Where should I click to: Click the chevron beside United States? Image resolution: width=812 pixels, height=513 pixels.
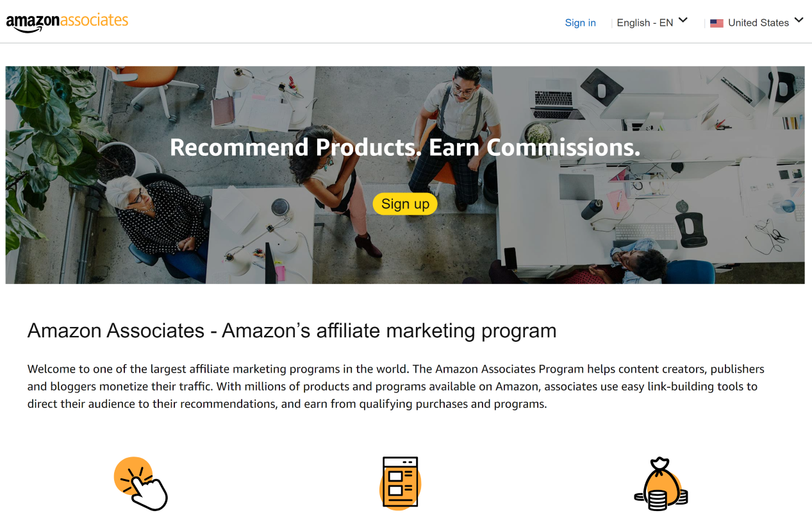point(799,21)
